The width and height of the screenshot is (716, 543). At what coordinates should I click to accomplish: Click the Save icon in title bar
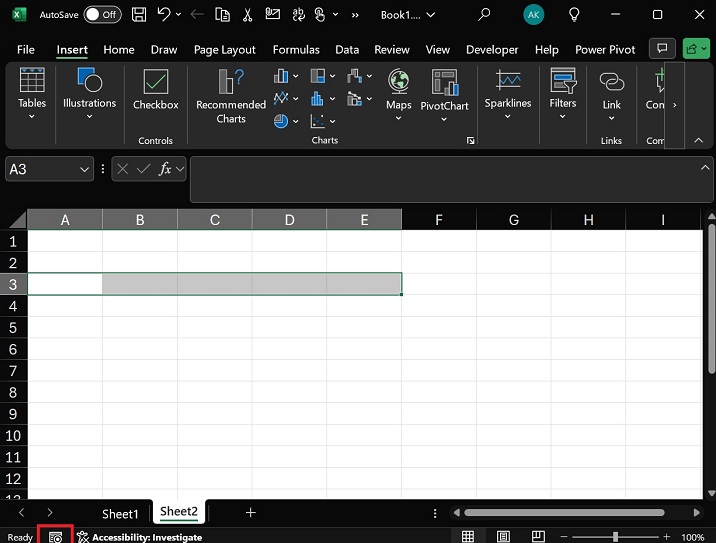(x=139, y=15)
